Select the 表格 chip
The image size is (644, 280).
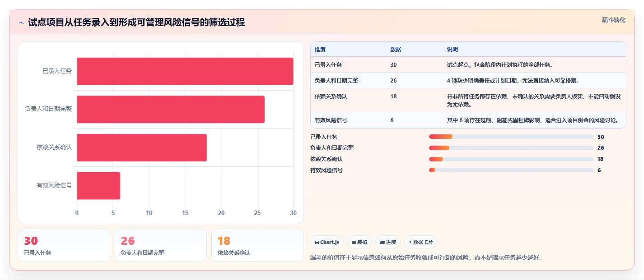click(359, 242)
